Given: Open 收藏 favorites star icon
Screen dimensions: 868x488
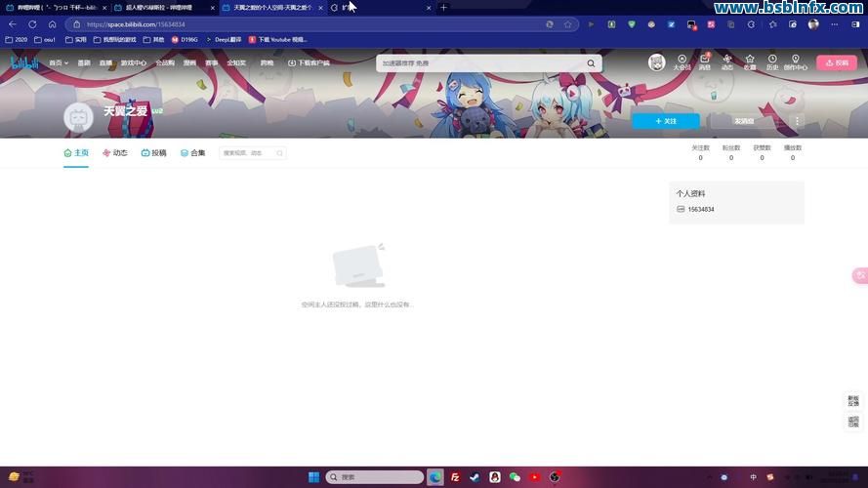Looking at the screenshot, I should click(750, 62).
